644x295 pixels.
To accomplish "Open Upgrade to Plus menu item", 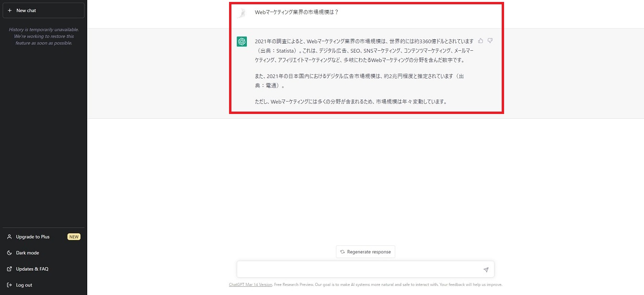I will 33,237.
